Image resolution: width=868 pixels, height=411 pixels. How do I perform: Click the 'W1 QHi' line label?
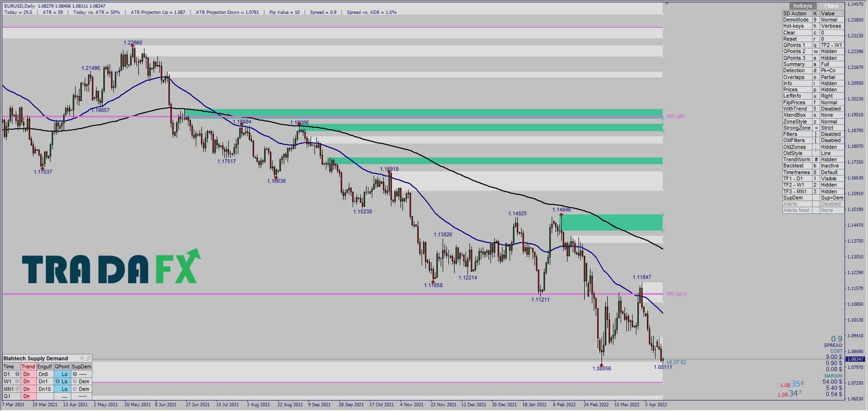tap(676, 116)
